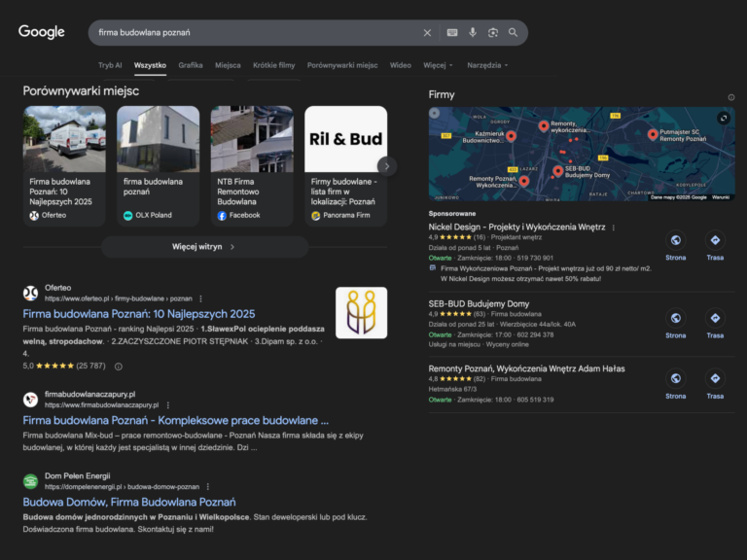Viewport: 747px width, 560px height.
Task: Click the magnifier search submit icon
Action: point(514,32)
